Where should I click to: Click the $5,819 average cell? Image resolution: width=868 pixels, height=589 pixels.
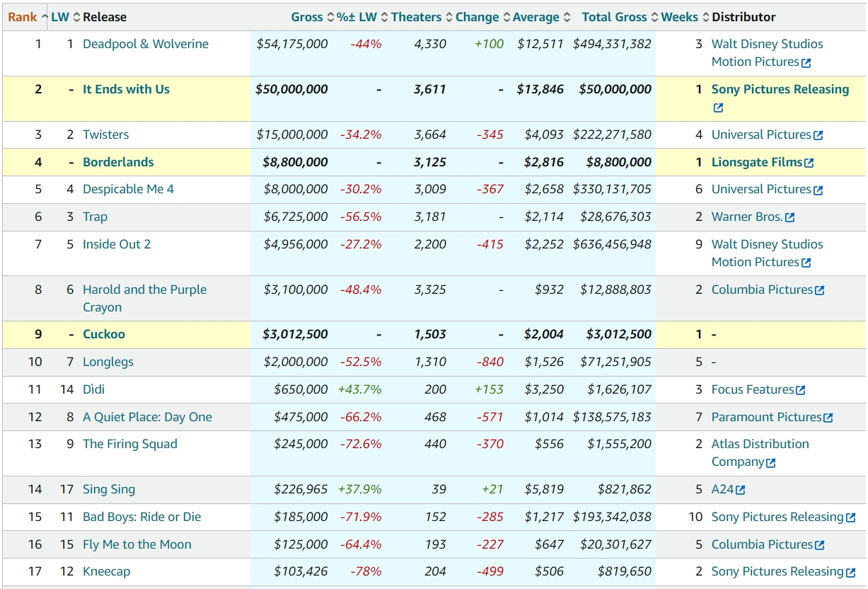click(544, 489)
